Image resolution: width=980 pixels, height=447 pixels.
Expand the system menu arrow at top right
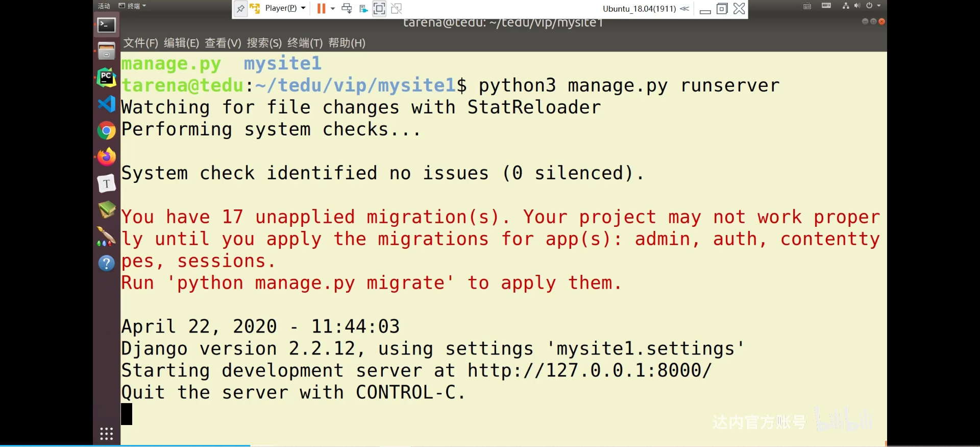(x=879, y=6)
